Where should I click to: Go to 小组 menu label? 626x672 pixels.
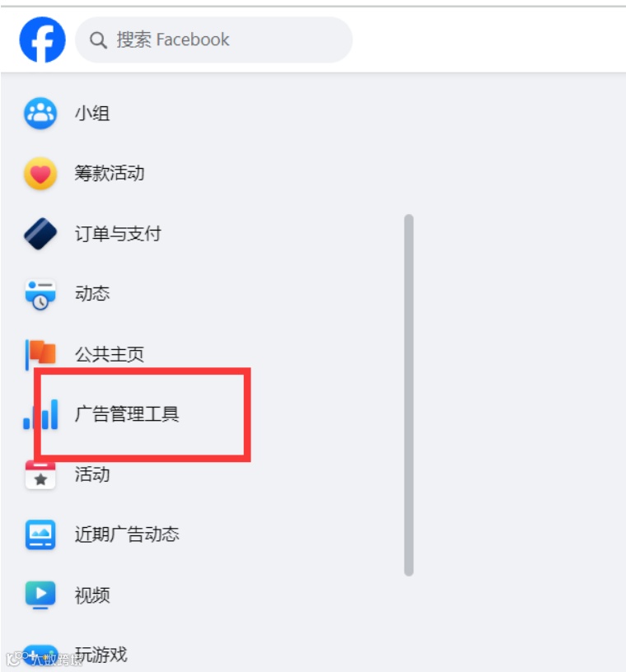92,114
